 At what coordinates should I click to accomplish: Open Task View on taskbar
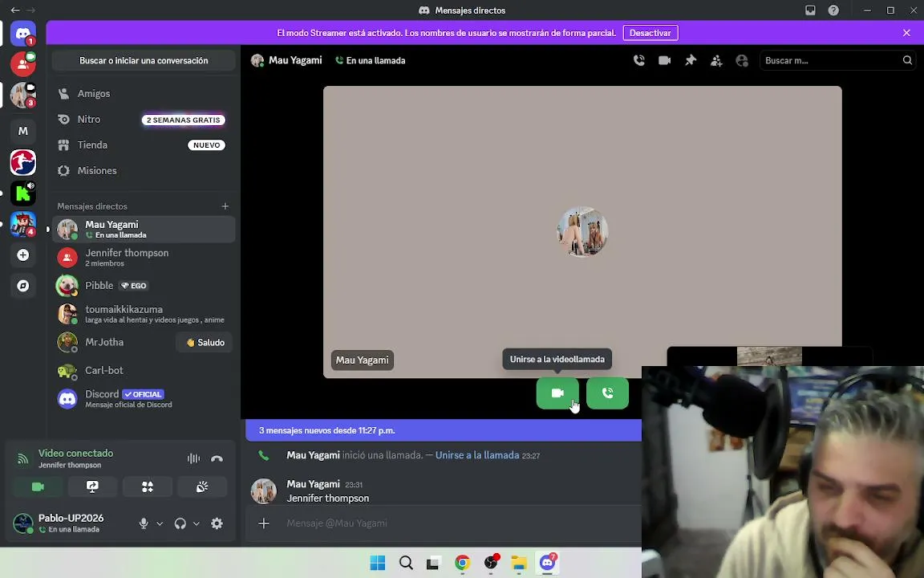click(434, 564)
